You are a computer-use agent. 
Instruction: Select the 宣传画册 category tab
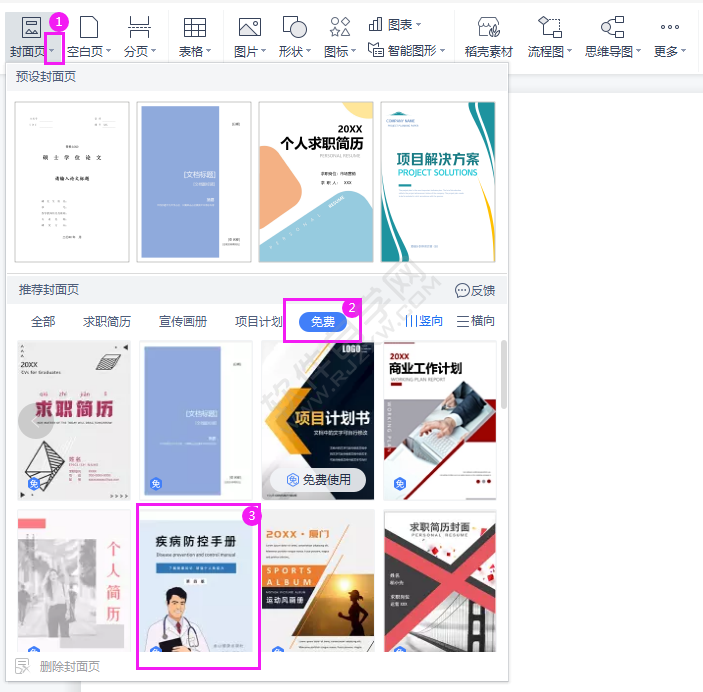pyautogui.click(x=183, y=322)
